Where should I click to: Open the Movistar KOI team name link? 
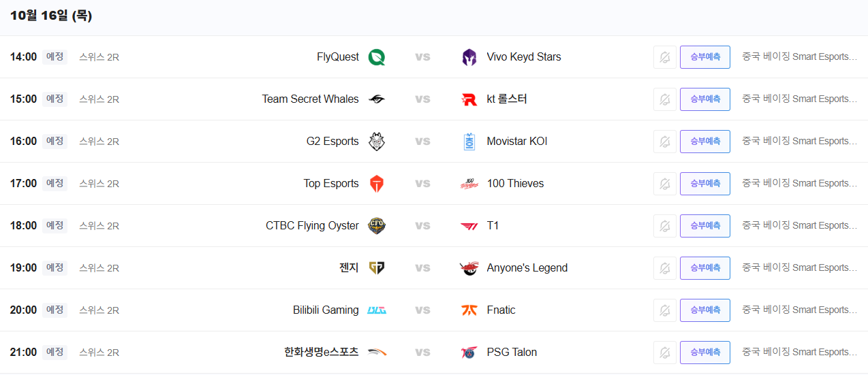click(x=516, y=142)
